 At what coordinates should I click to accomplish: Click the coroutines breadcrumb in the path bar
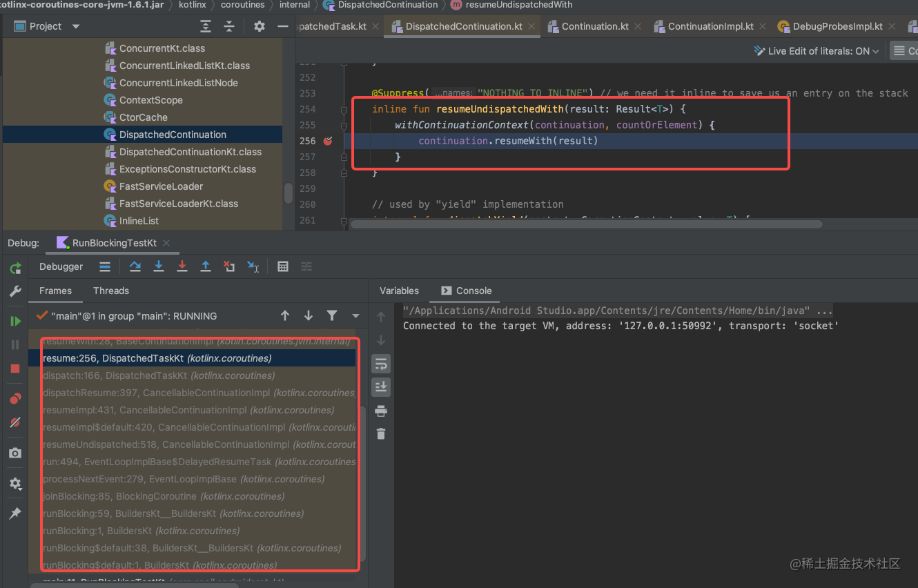[x=242, y=5]
